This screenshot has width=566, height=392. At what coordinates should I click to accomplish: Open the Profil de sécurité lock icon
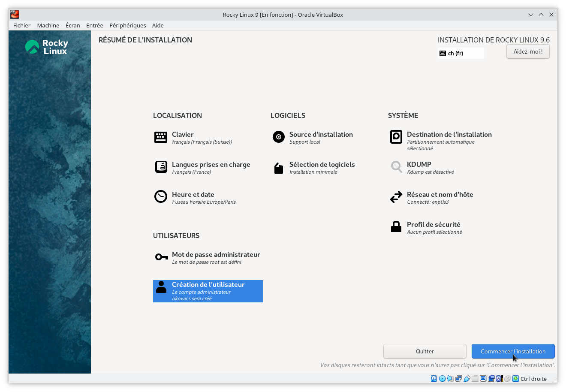click(396, 227)
